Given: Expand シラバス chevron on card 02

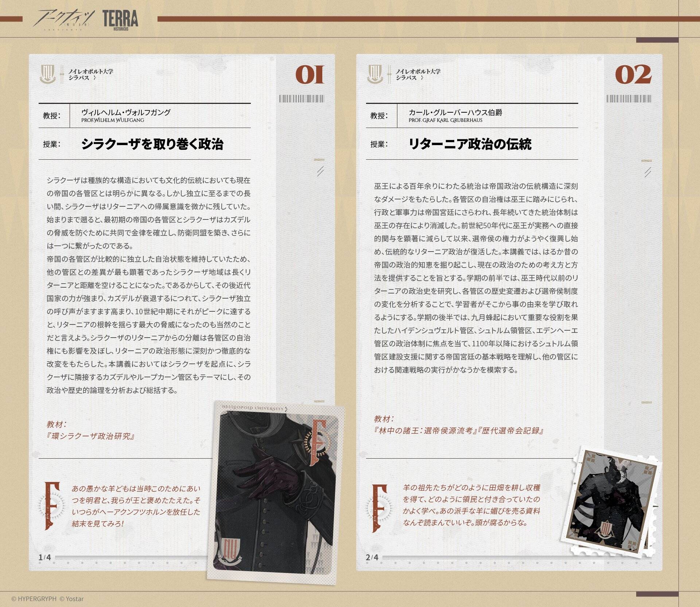Looking at the screenshot, I should coord(422,78).
